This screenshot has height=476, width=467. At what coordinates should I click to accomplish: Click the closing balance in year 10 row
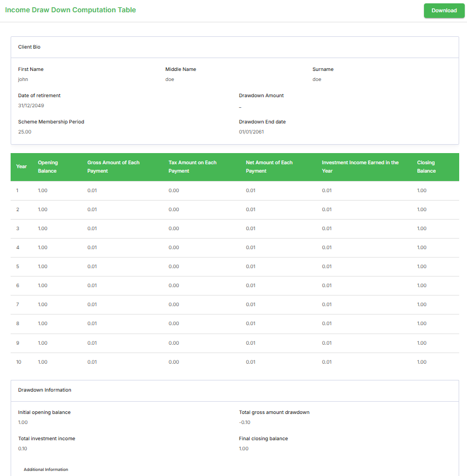coord(421,362)
